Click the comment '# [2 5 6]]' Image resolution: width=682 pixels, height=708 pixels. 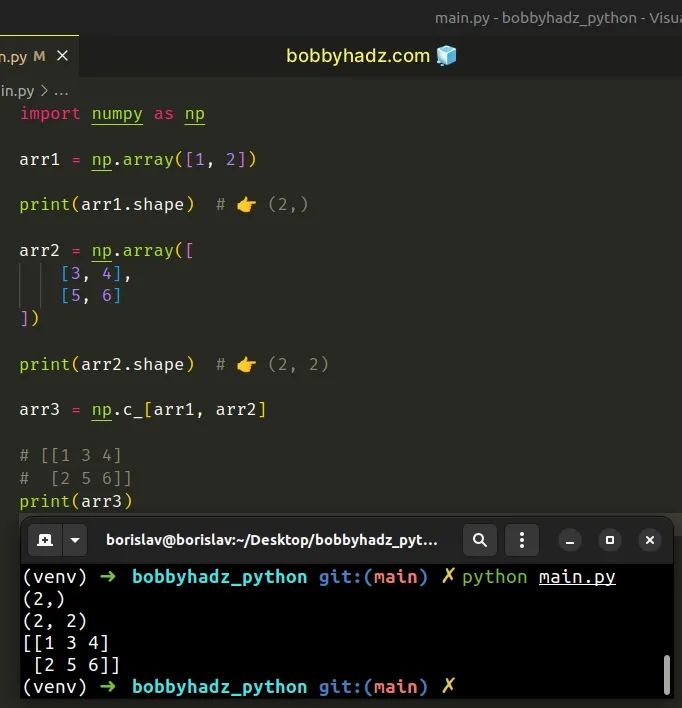pyautogui.click(x=75, y=478)
